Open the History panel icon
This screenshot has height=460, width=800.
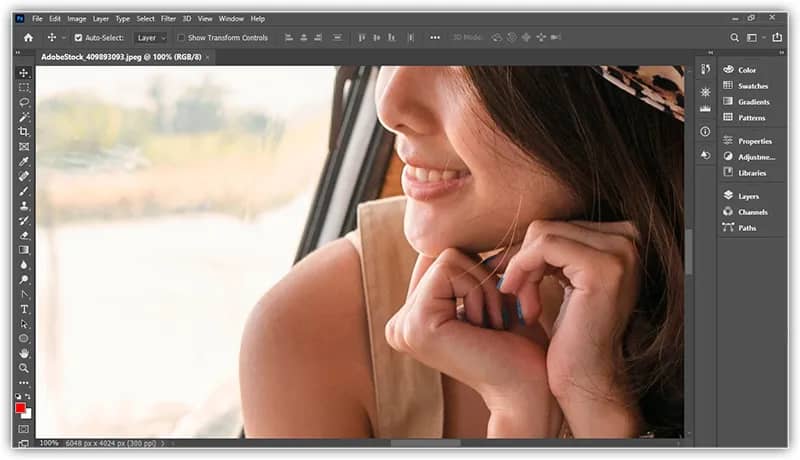click(x=705, y=69)
